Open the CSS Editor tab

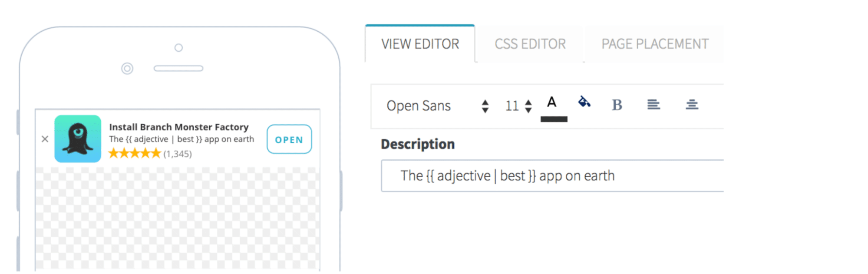coord(530,44)
